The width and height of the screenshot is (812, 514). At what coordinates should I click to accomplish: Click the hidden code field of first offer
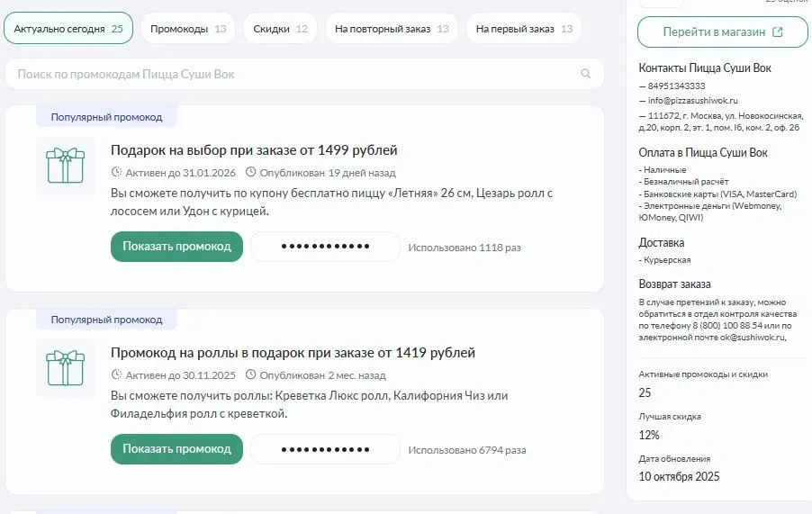pyautogui.click(x=325, y=247)
